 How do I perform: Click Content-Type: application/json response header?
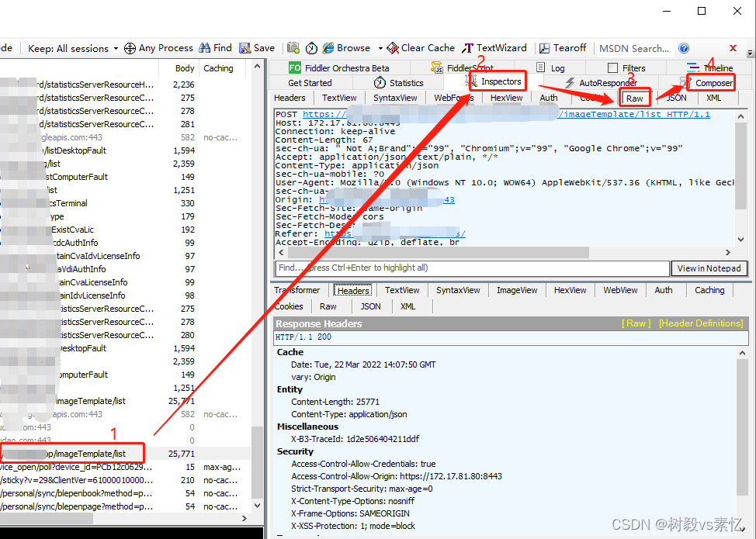click(x=349, y=414)
